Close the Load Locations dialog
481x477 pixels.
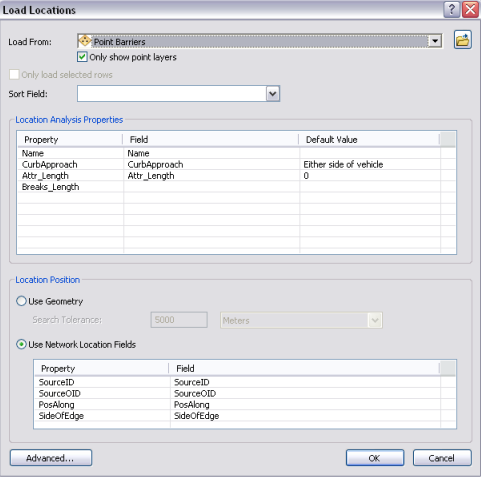point(470,9)
